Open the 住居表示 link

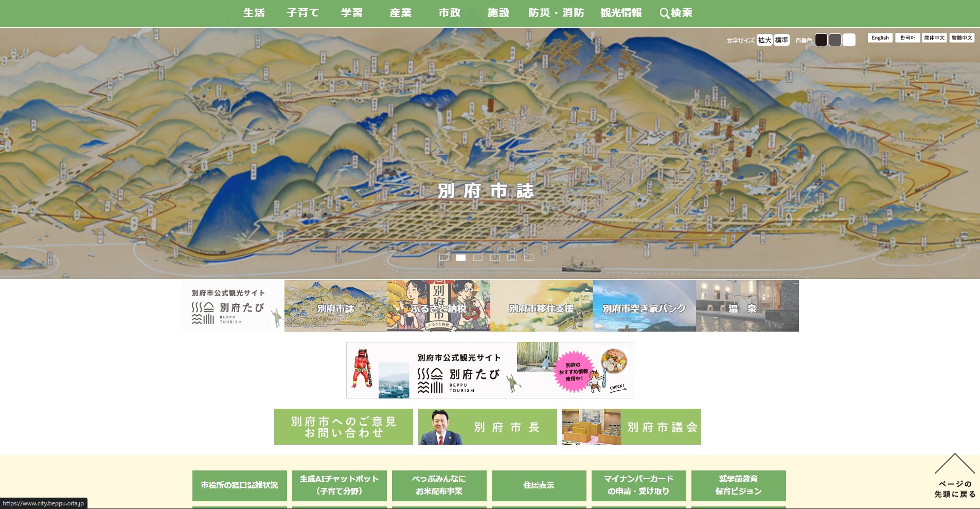click(539, 485)
